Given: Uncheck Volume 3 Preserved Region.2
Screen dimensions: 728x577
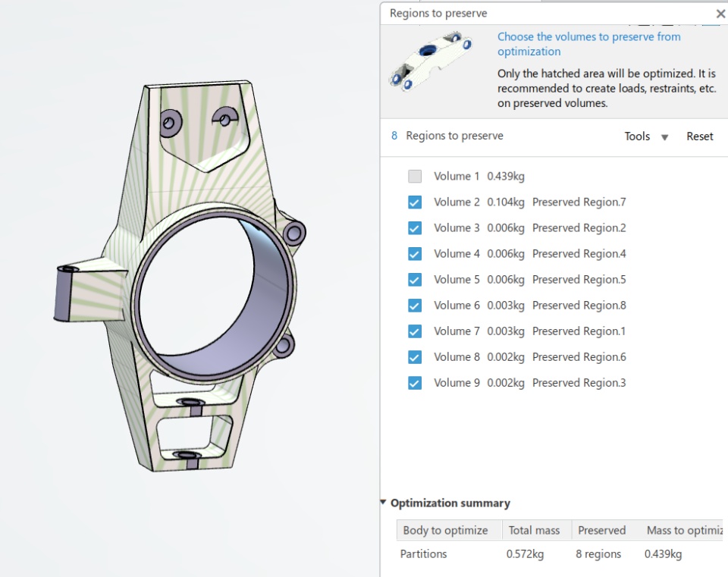Looking at the screenshot, I should (415, 228).
